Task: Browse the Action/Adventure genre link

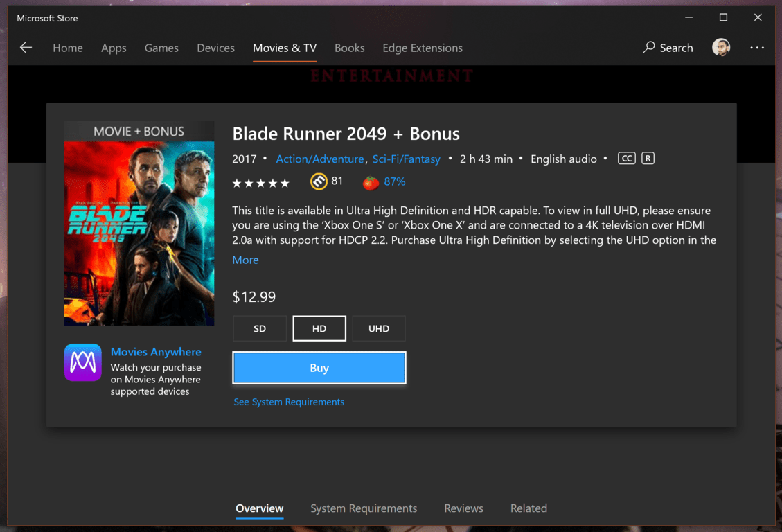Action: click(x=320, y=159)
